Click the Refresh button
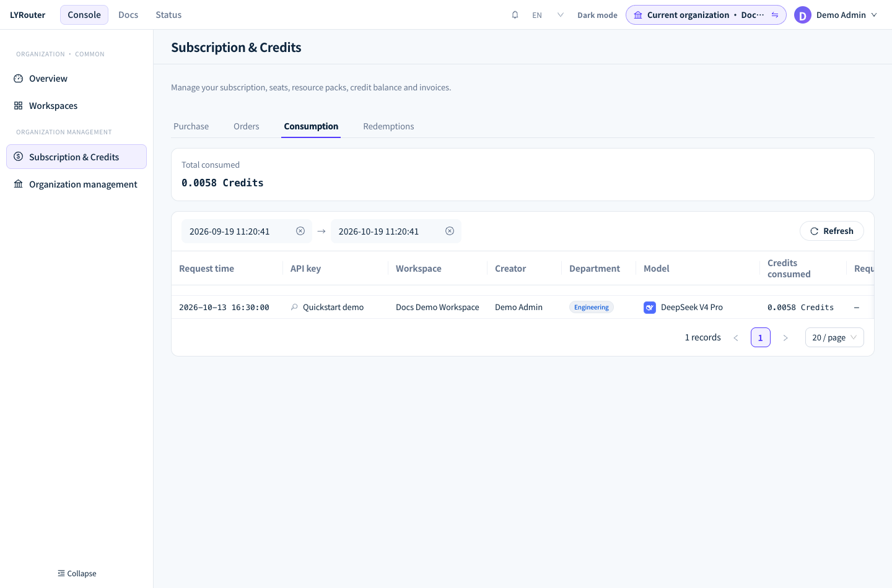 832,231
